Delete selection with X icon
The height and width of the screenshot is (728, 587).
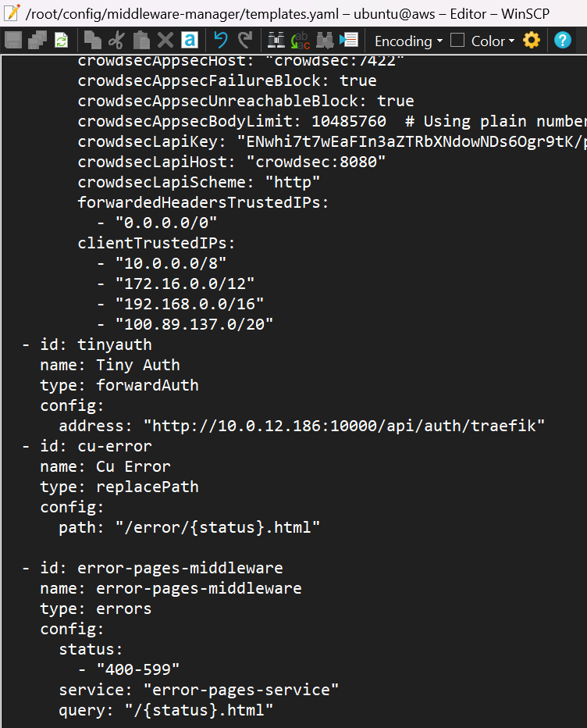[x=165, y=41]
